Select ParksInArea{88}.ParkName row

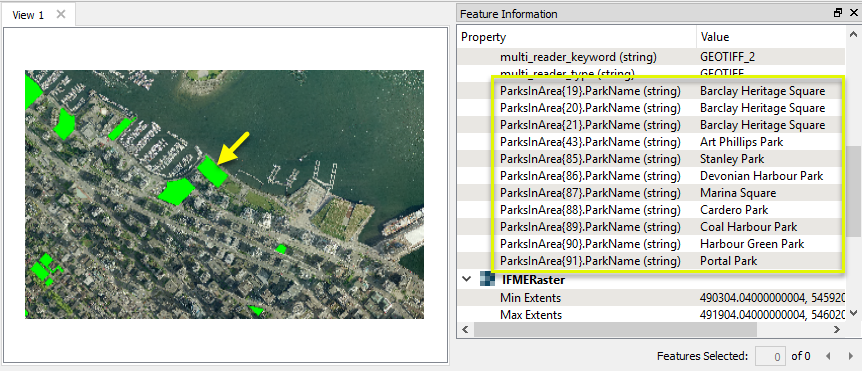coord(651,210)
